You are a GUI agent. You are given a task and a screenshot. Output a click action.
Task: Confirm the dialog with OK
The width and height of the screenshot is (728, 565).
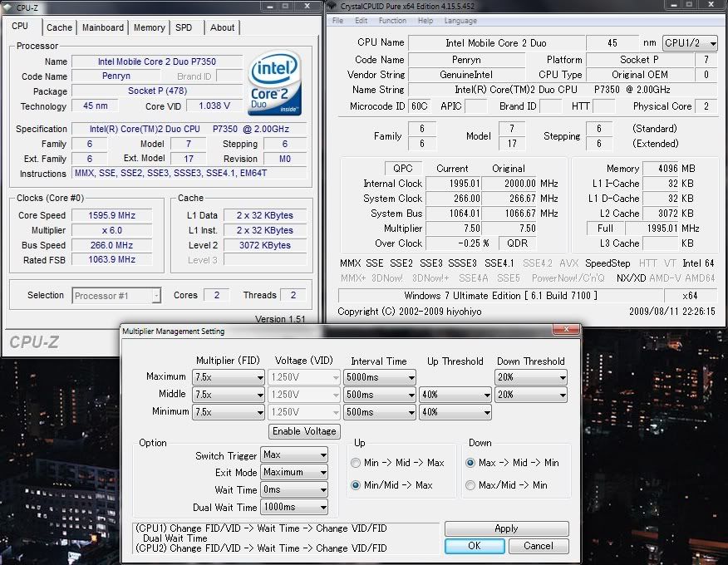point(475,546)
